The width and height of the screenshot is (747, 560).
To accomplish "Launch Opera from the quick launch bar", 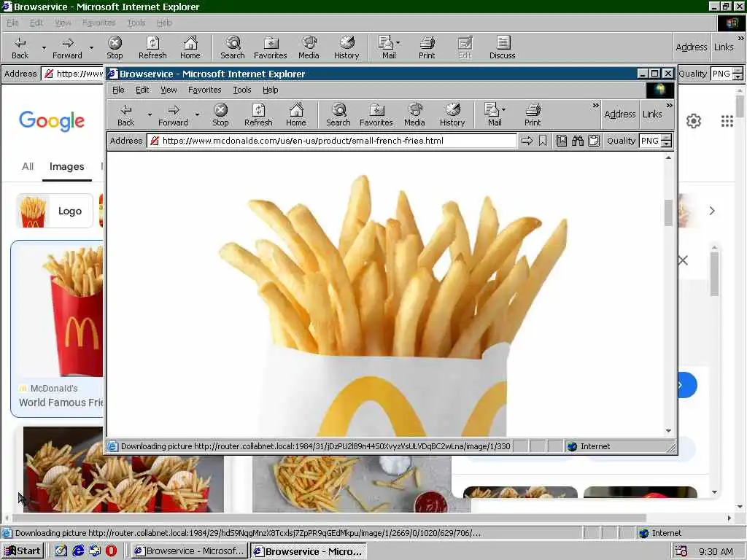I will coord(111,551).
